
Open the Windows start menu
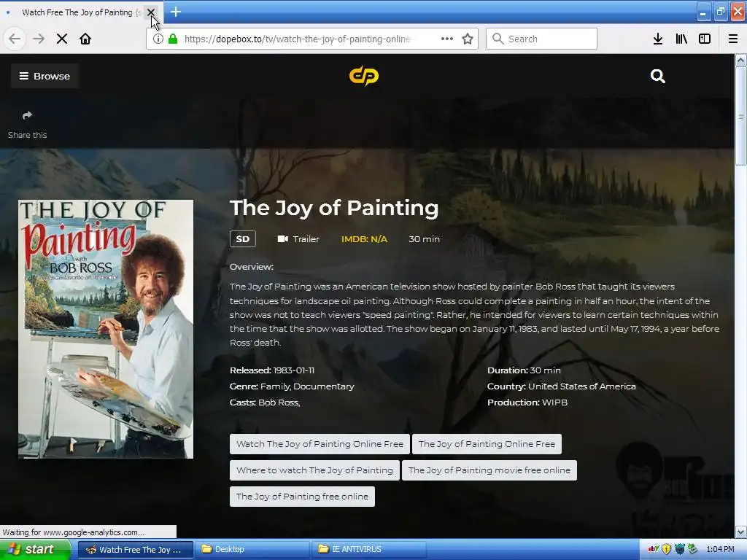pos(35,549)
